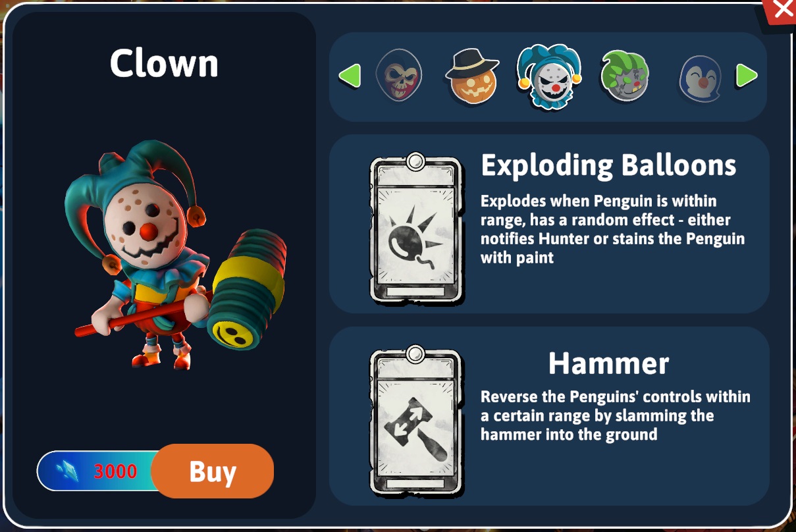Image resolution: width=796 pixels, height=532 pixels.
Task: Close the character shop dialog
Action: click(x=782, y=10)
